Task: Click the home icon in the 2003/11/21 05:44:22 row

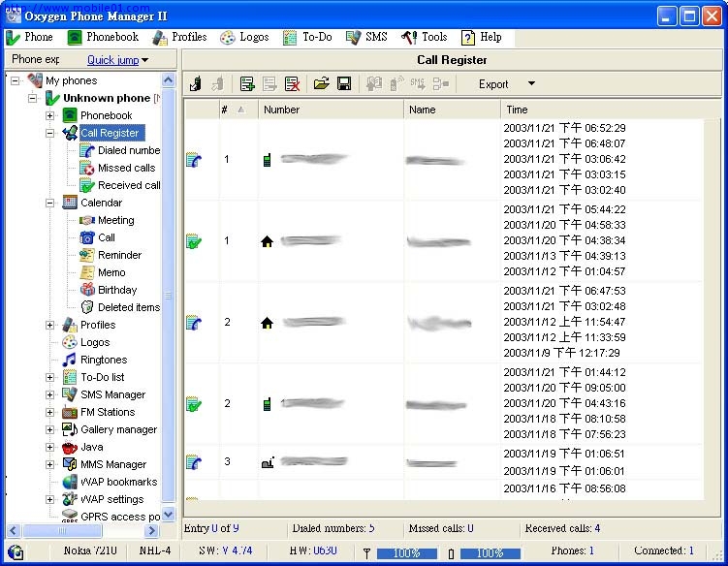Action: coord(267,241)
